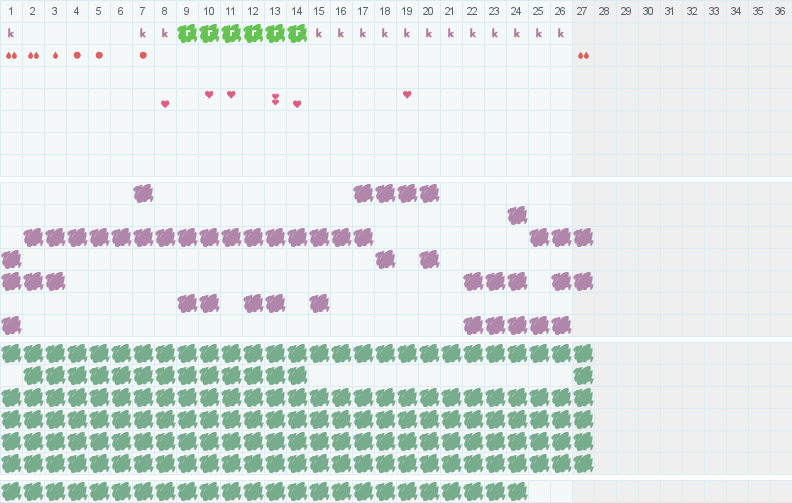Toggle the "k" marker on day 26
The height and width of the screenshot is (503, 792).
tap(561, 33)
